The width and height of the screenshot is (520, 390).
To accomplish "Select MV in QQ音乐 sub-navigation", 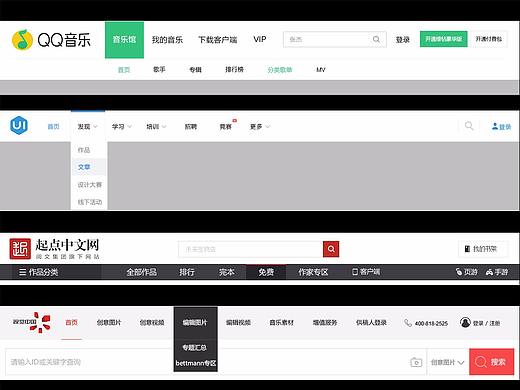I will 321,70.
